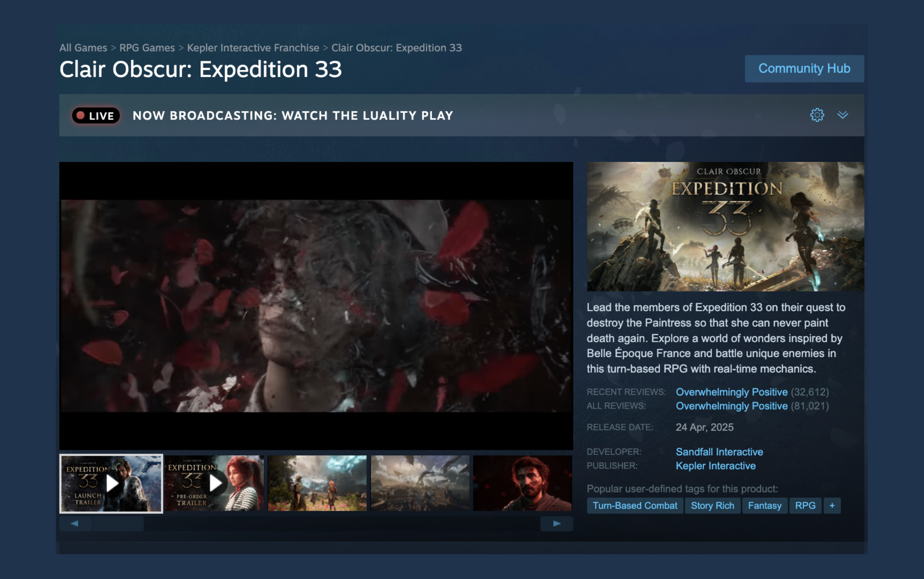Select the Turn-Based Combat tag
The height and width of the screenshot is (579, 924).
point(634,505)
